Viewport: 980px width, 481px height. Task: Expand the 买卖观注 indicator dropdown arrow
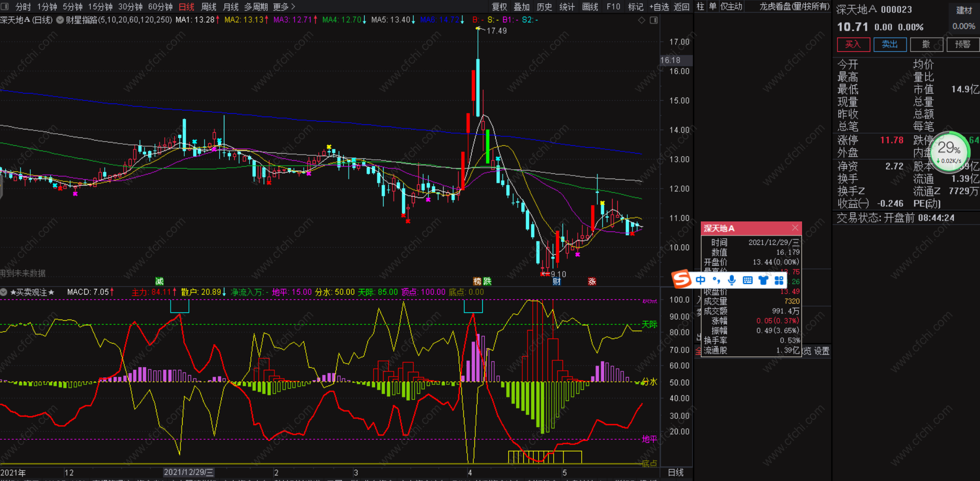[4, 292]
